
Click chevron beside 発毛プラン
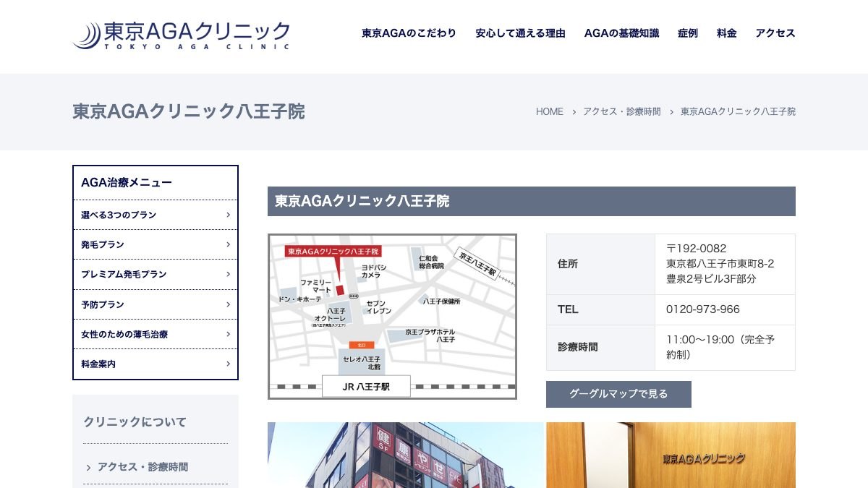tap(228, 244)
